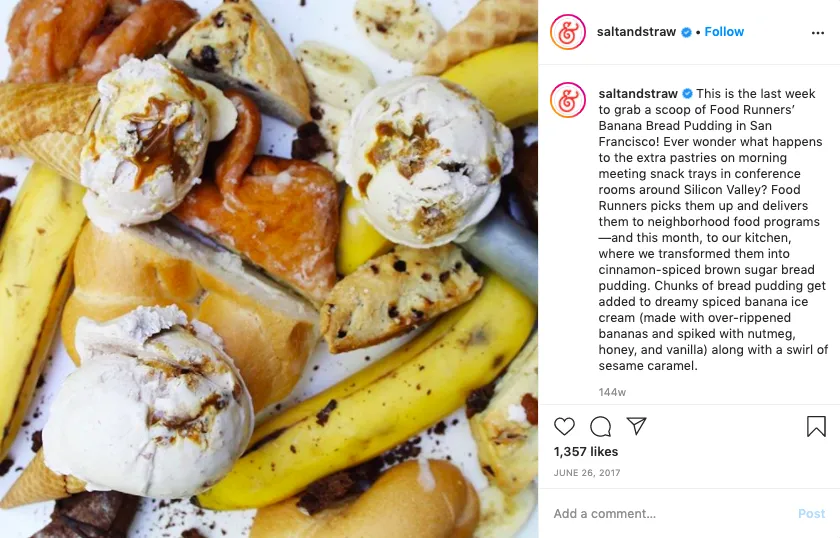Open the JUNE 26, 2017 date link
The width and height of the screenshot is (840, 538).
[x=587, y=473]
